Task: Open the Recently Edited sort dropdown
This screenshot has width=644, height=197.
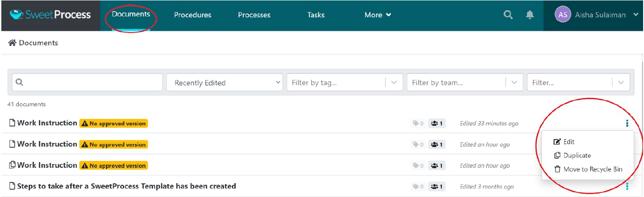Action: pos(224,83)
